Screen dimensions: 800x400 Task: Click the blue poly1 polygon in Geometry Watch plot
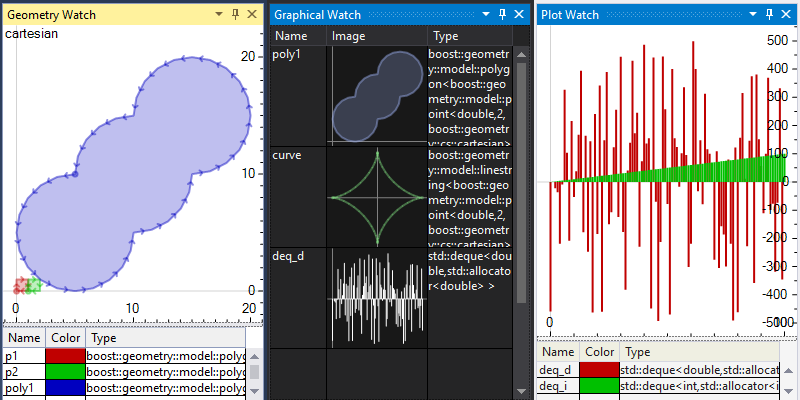pos(134,174)
